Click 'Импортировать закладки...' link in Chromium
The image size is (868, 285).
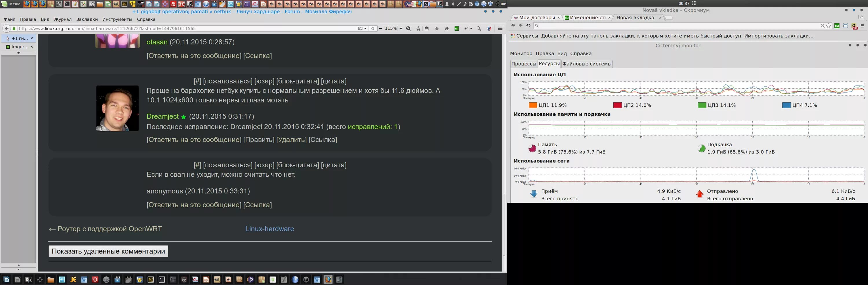tap(779, 36)
